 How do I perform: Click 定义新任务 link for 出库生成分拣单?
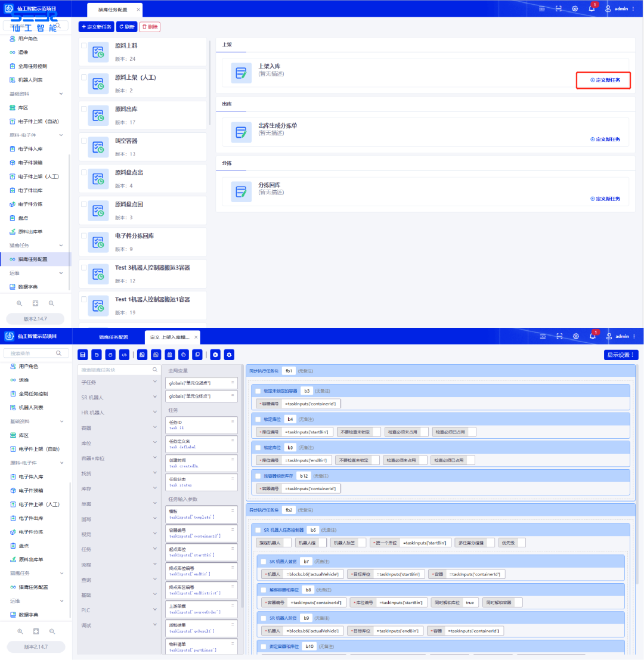click(605, 140)
